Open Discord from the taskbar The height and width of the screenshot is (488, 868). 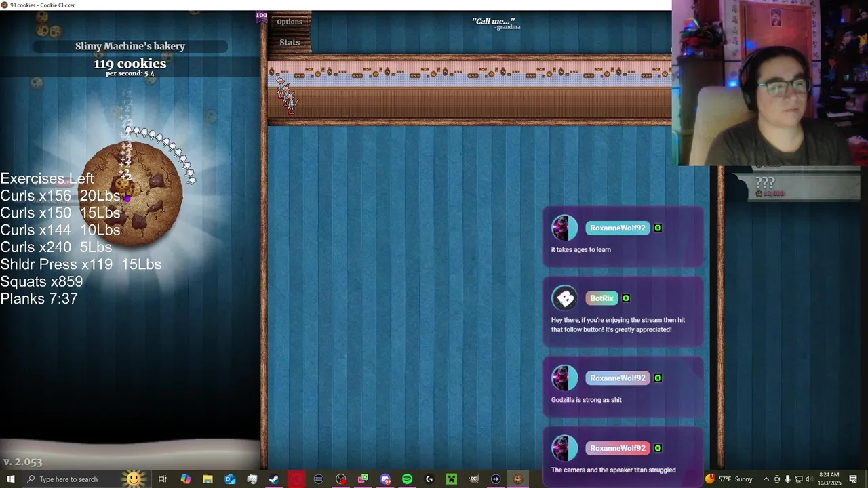point(385,479)
